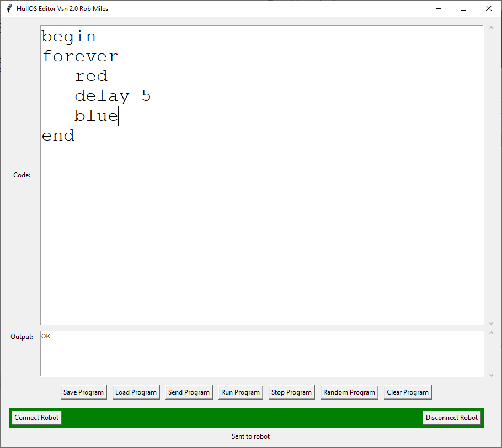Click the output pane's down scroll arrow
This screenshot has width=502, height=448.
click(x=491, y=375)
